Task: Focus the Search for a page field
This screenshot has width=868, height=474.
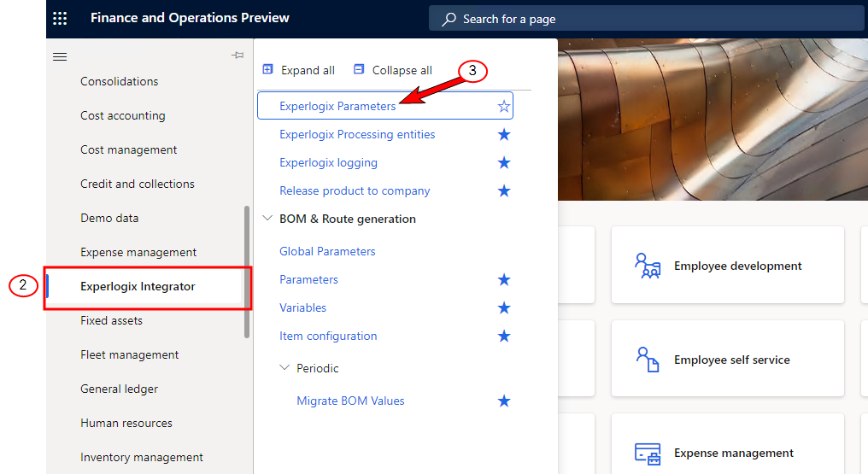Action: click(x=647, y=19)
